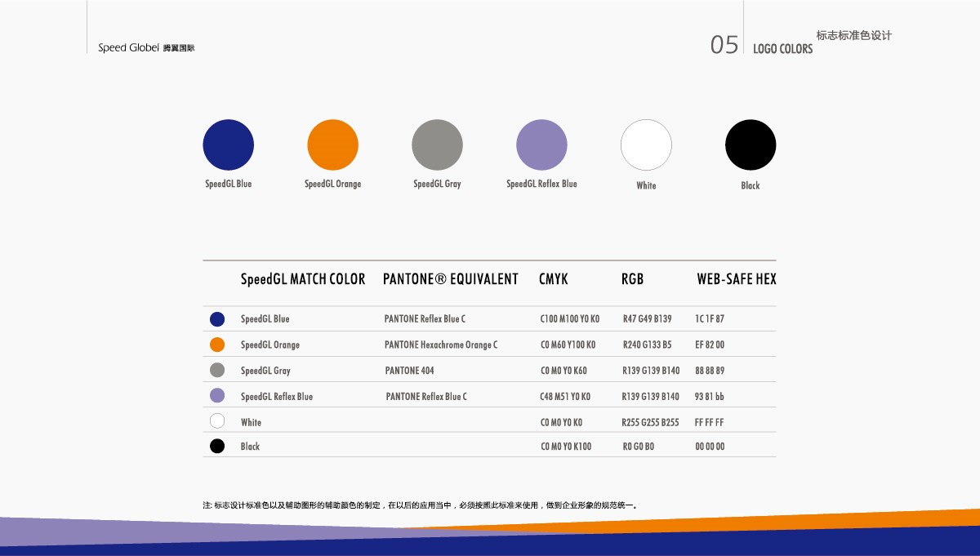Screen dimensions: 980x556
Task: Click the RGB column header
Action: pos(633,279)
